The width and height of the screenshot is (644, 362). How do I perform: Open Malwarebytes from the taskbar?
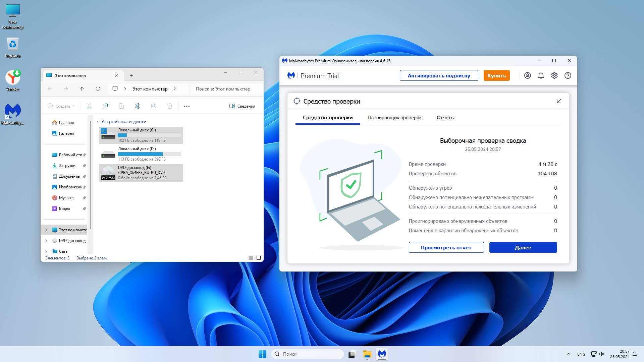[x=382, y=354]
